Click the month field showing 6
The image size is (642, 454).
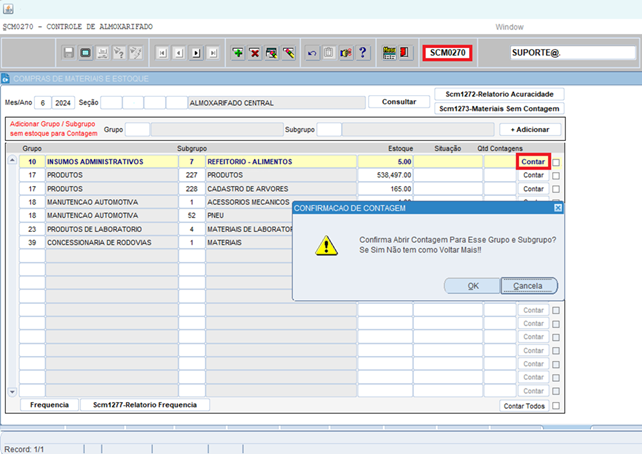(43, 103)
